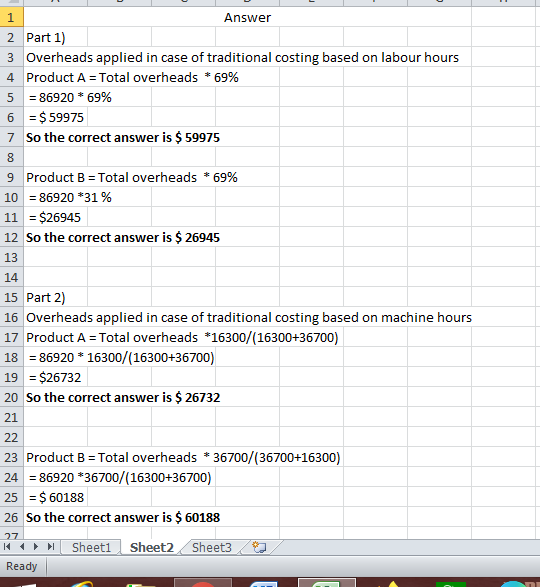
Task: Open the Sheet3 tab
Action: 212,547
